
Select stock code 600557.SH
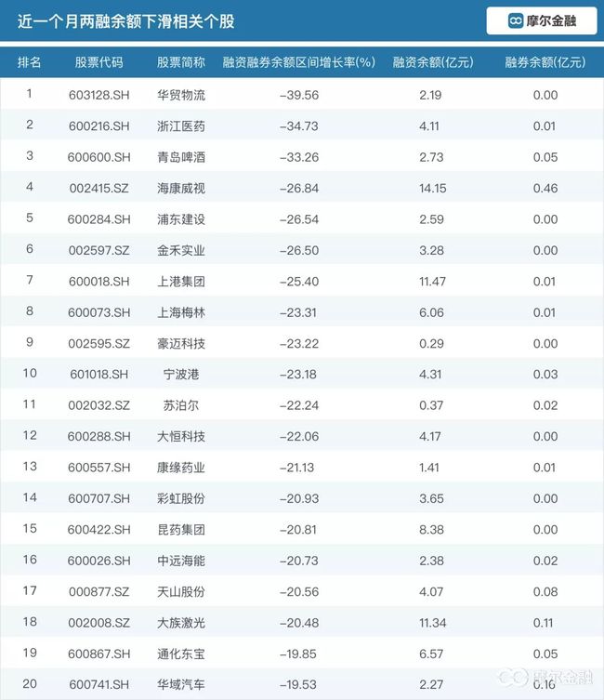pos(99,468)
